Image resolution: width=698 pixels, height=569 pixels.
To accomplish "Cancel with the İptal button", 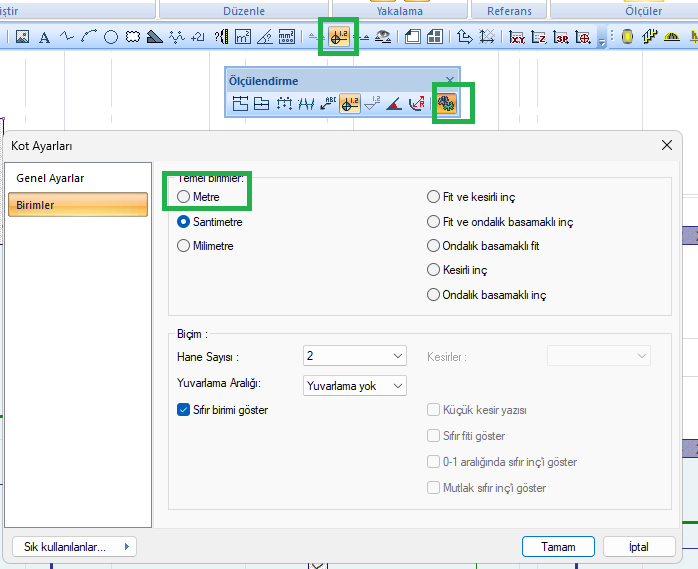I will (638, 547).
